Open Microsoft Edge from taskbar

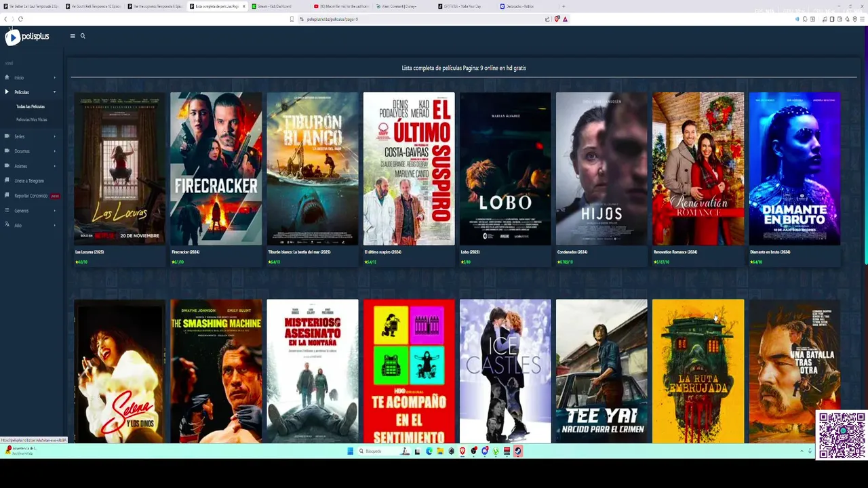coord(429,451)
